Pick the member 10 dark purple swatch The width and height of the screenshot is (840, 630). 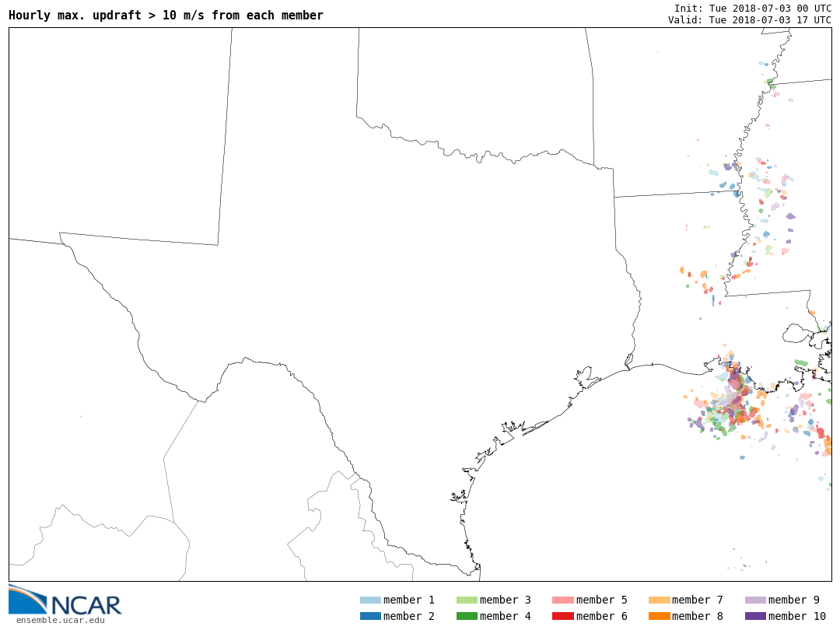point(755,616)
